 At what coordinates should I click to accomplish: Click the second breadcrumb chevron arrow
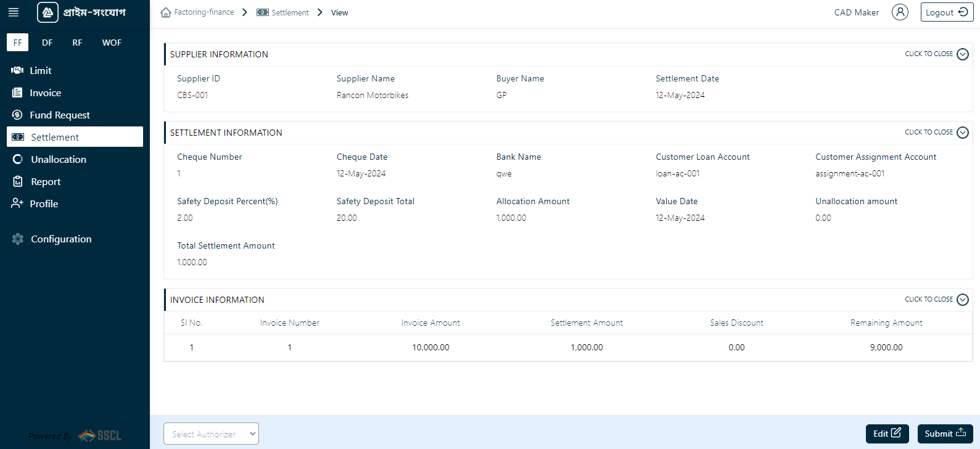click(x=320, y=12)
